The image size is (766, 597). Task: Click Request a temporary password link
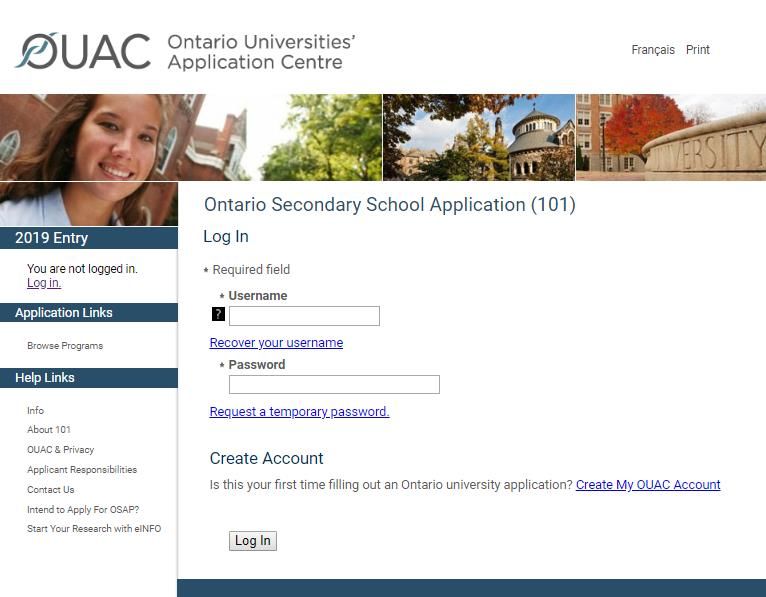pos(299,412)
